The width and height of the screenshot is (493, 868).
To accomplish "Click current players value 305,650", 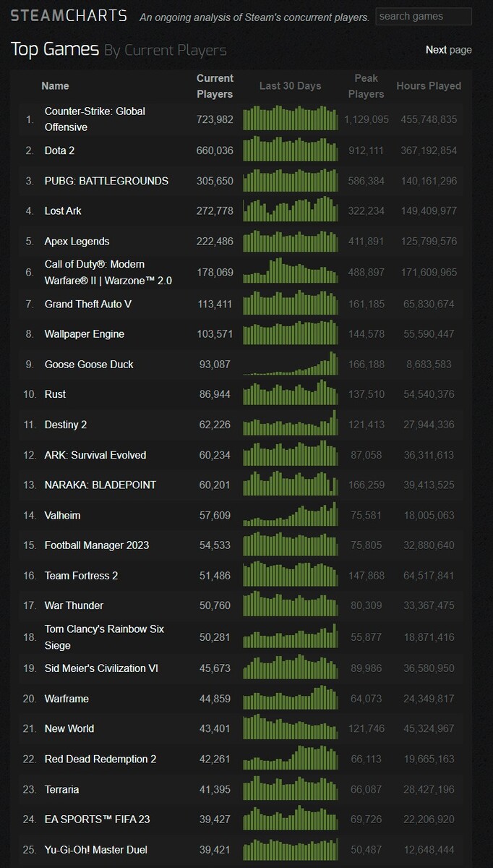I will pos(215,181).
